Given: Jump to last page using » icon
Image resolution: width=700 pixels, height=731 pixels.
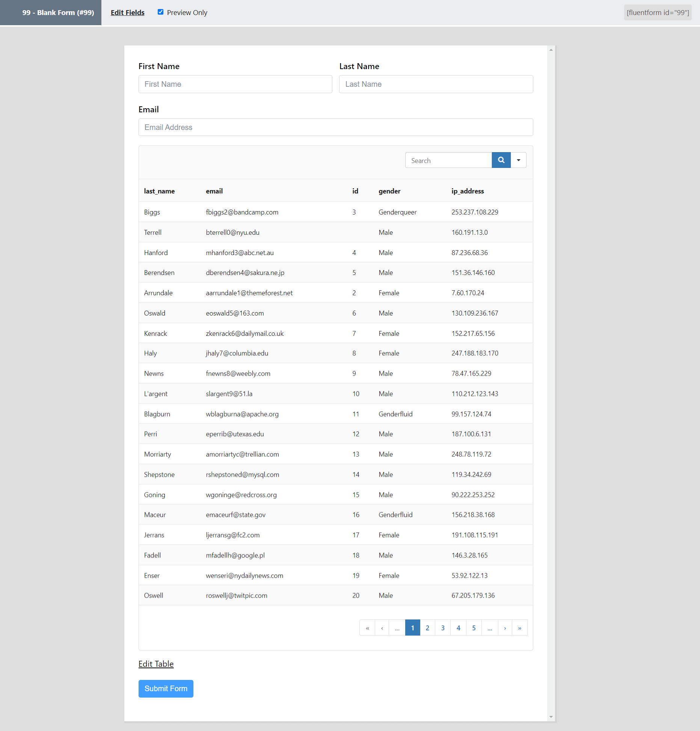Looking at the screenshot, I should [519, 628].
